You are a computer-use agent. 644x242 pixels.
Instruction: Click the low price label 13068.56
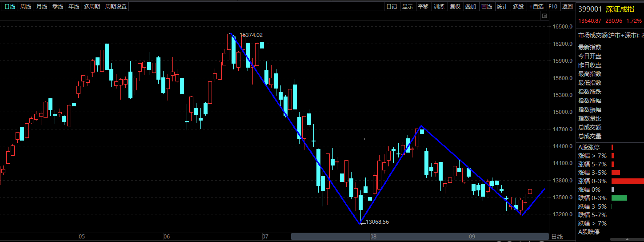377,222
